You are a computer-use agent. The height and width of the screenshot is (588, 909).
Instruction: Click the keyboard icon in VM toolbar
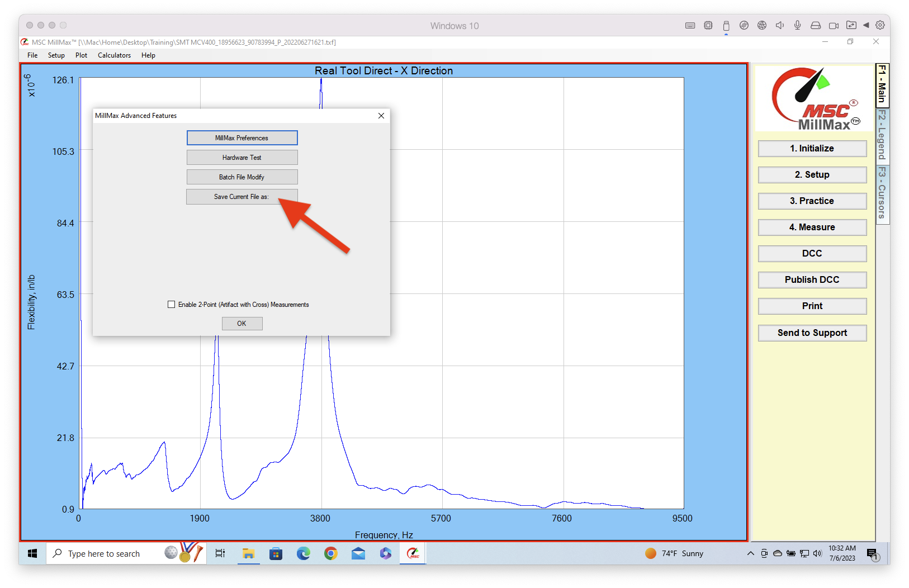(690, 26)
